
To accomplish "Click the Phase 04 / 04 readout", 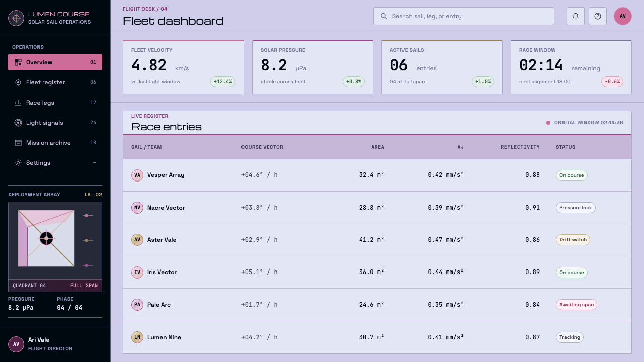I will [x=69, y=303].
